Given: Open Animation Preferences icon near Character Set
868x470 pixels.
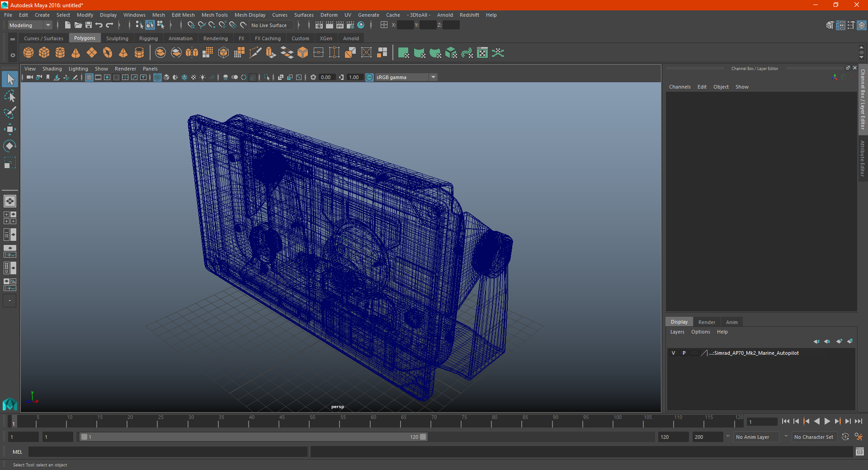Looking at the screenshot, I should [x=859, y=437].
